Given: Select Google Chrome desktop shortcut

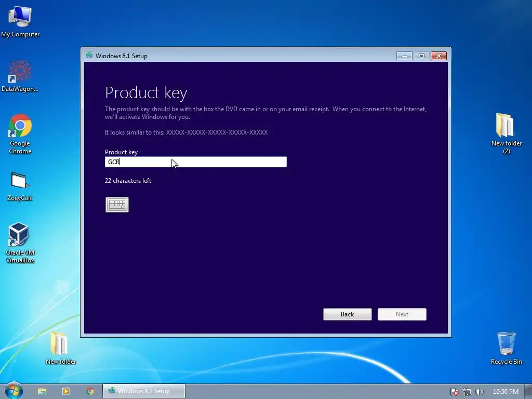Looking at the screenshot, I should (x=20, y=134).
